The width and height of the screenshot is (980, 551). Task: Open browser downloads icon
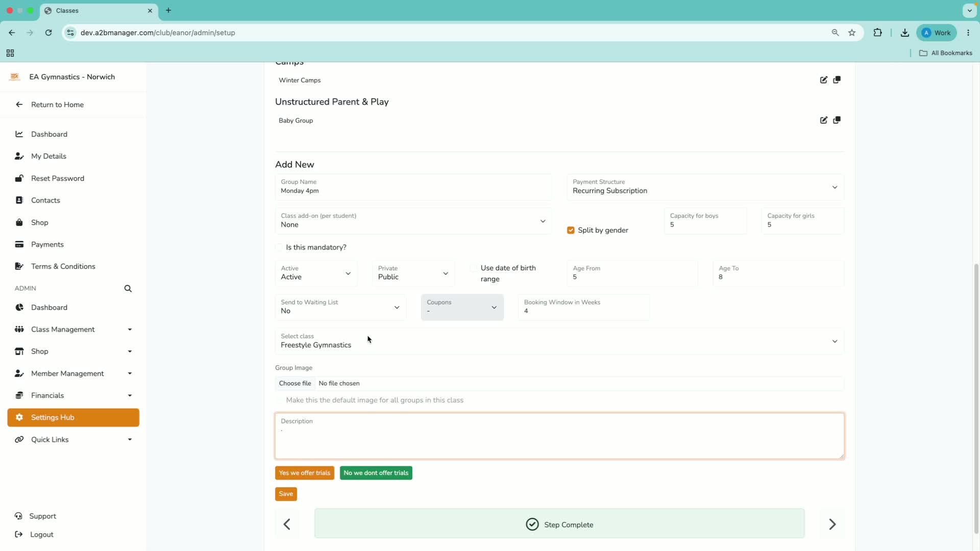[x=904, y=33]
